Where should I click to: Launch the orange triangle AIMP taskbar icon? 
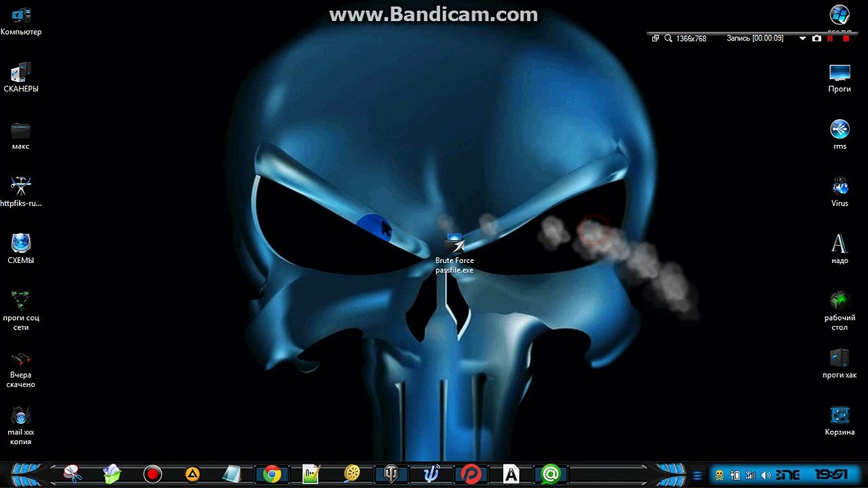tap(192, 474)
